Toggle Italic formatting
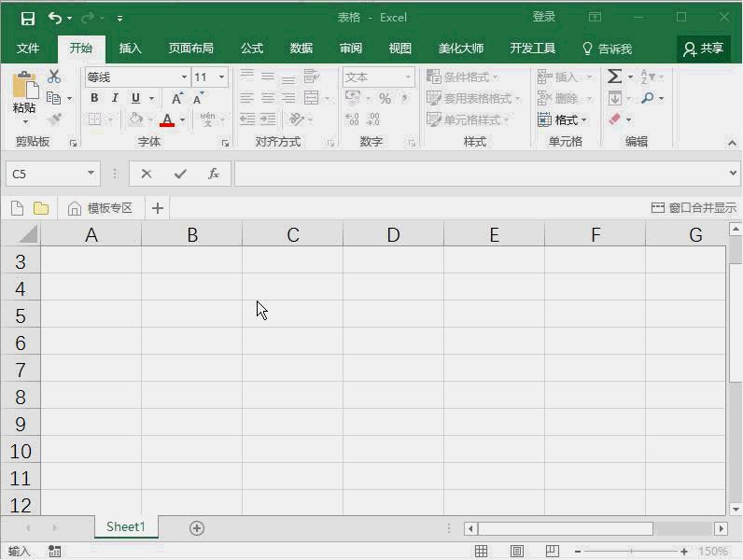The image size is (743, 560). [115, 98]
